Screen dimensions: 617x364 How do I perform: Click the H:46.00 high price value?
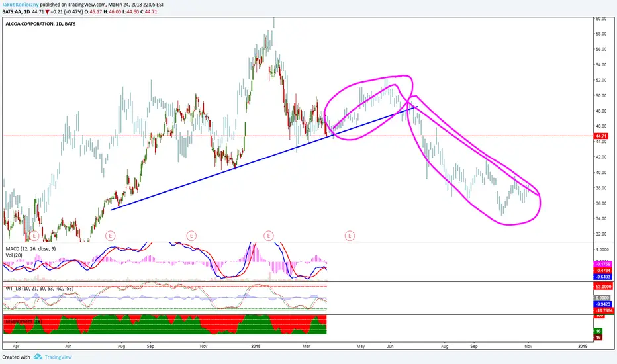point(112,12)
